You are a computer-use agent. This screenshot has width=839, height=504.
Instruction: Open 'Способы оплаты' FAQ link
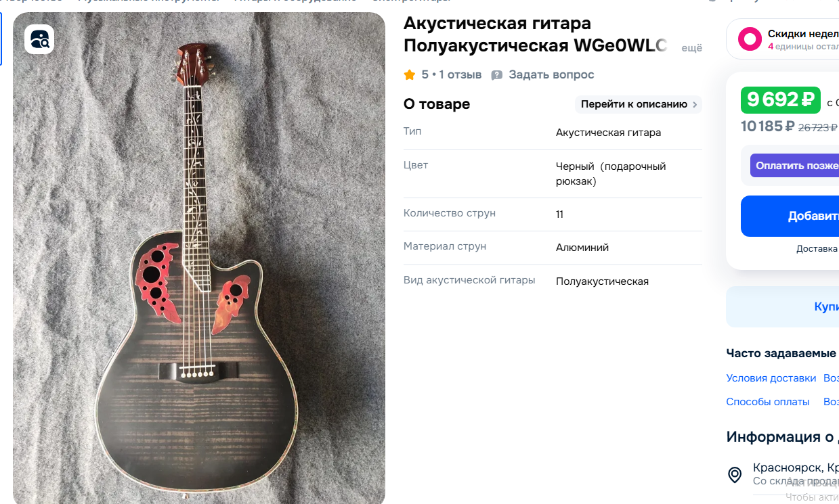[768, 402]
